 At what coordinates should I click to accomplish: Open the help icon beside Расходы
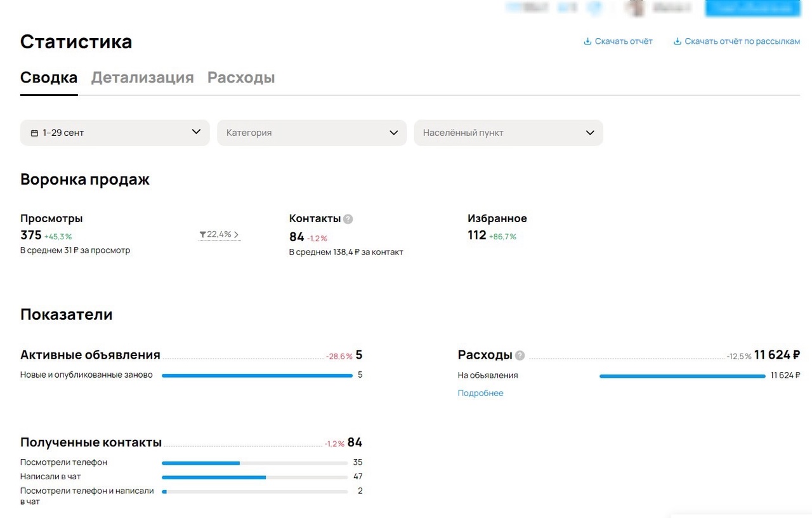tap(520, 355)
